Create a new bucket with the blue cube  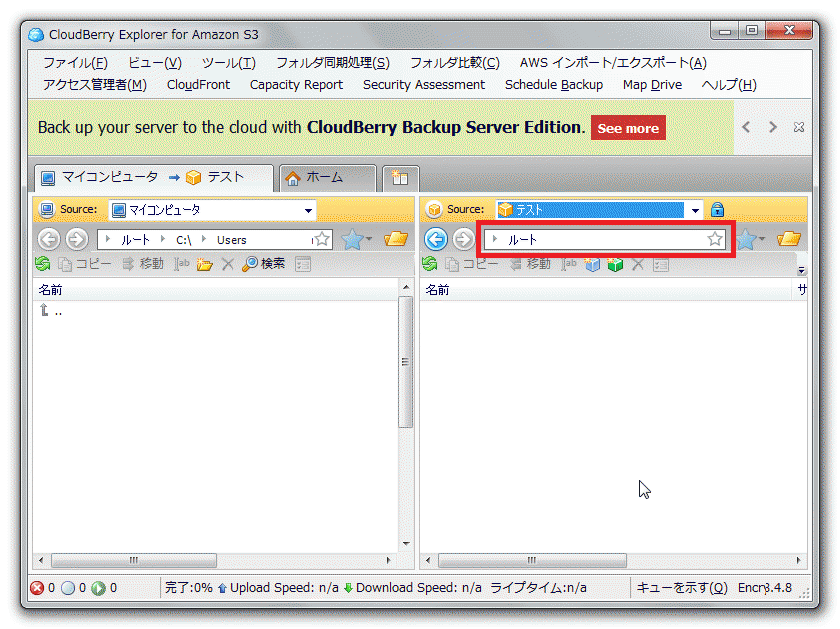[x=592, y=264]
